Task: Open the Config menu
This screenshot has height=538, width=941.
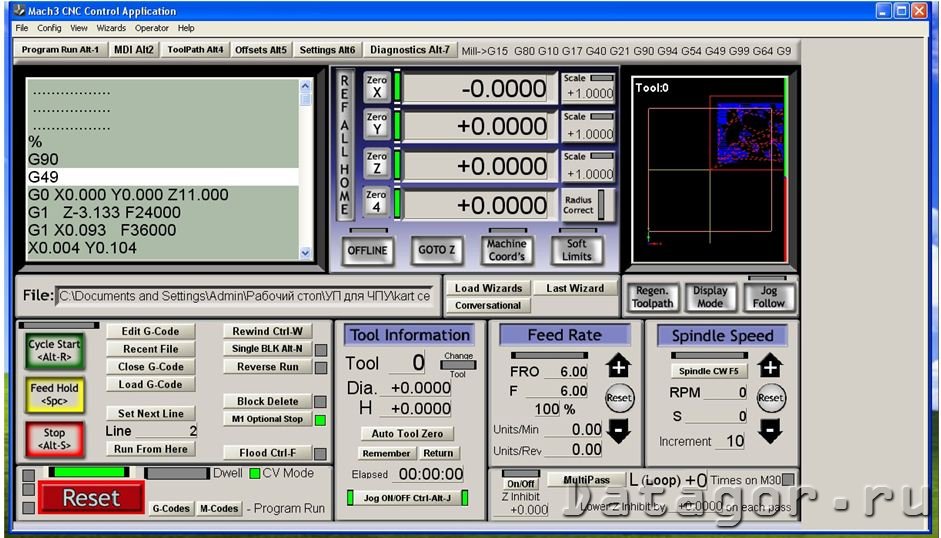Action: point(49,28)
